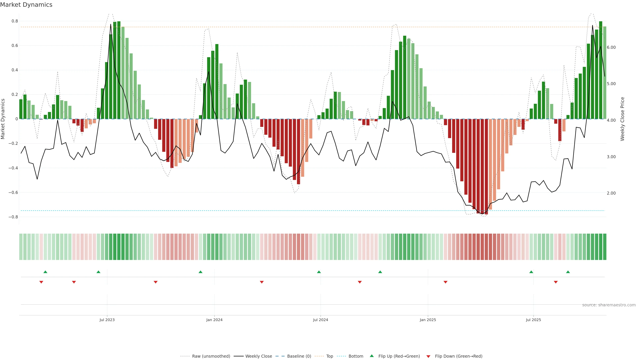Click red flip-down triangle just after Jan 2025
The width and height of the screenshot is (644, 362).
tap(445, 282)
